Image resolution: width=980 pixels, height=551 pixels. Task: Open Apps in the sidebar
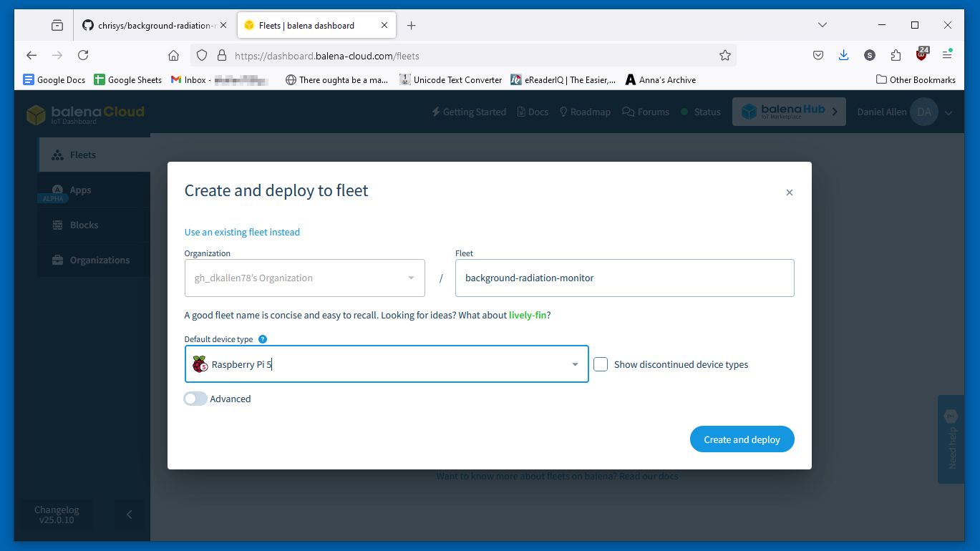click(94, 190)
